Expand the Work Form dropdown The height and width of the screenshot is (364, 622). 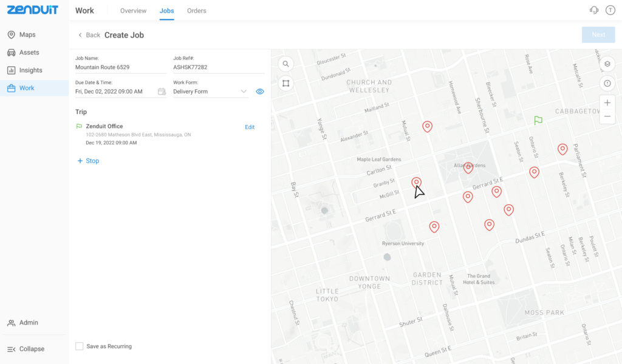244,92
